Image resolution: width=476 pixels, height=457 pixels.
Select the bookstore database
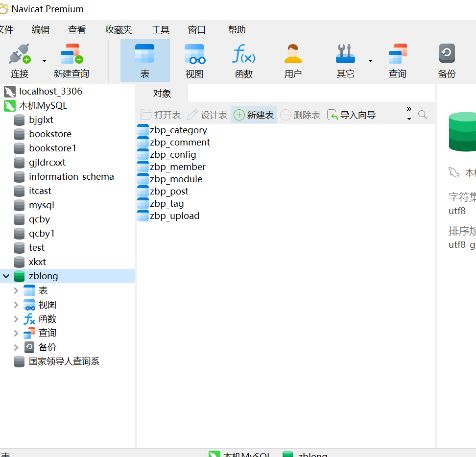point(50,134)
